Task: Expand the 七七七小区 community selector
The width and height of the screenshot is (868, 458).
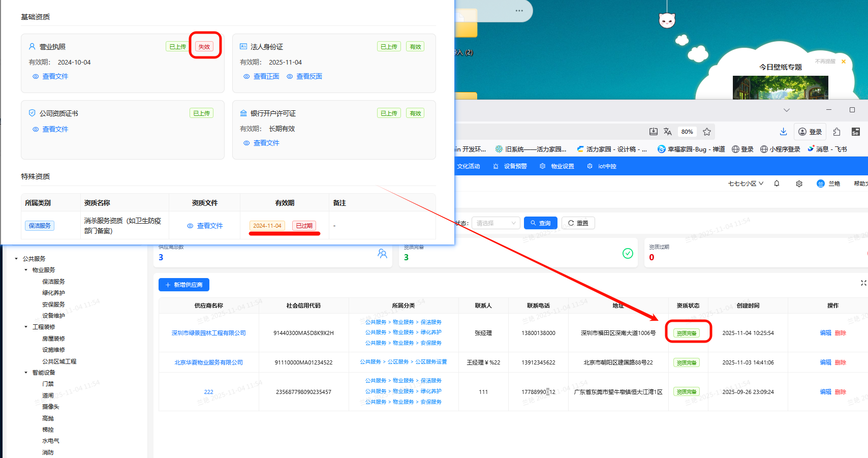Action: pyautogui.click(x=745, y=184)
